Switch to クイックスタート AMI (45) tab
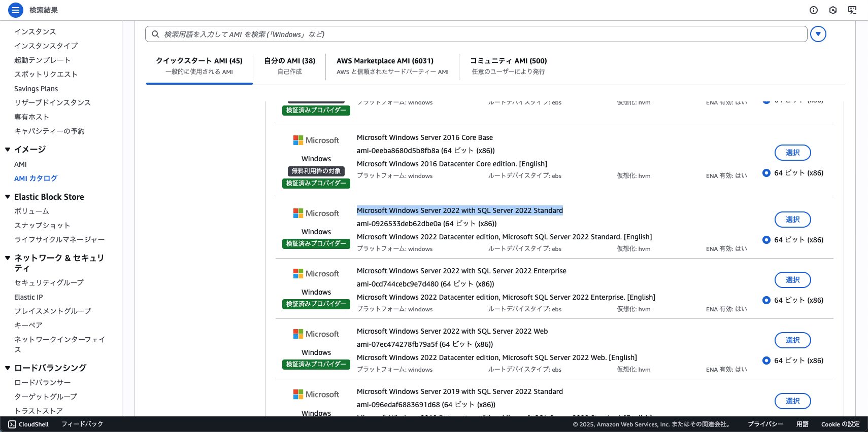The image size is (868, 432). [x=199, y=66]
